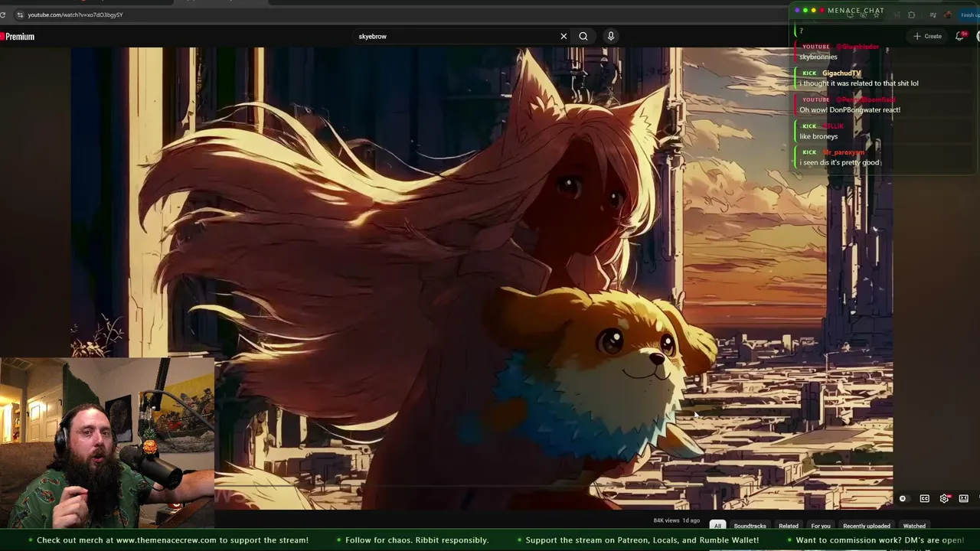Viewport: 980px width, 551px height.
Task: Open YouTube notifications bell
Action: pyautogui.click(x=960, y=35)
